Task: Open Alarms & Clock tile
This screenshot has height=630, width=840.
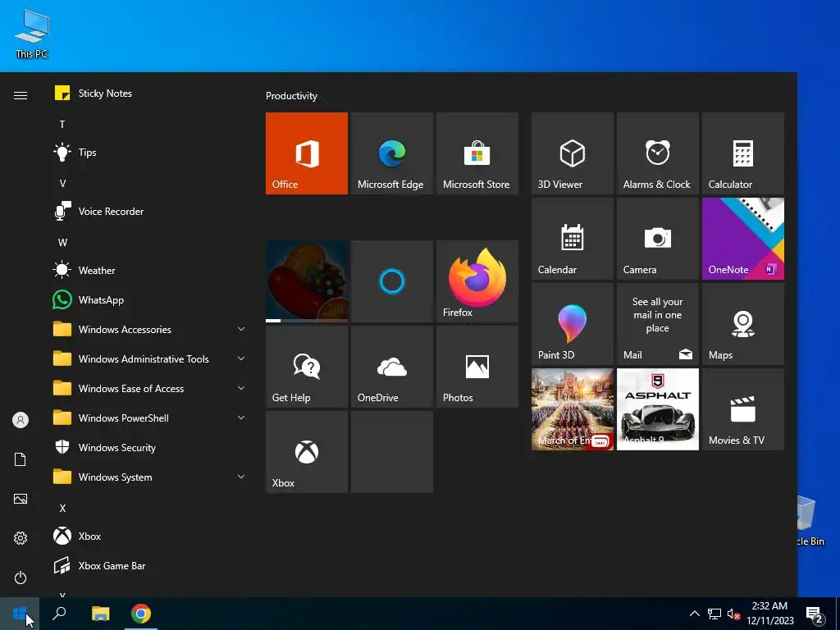Action: 658,153
